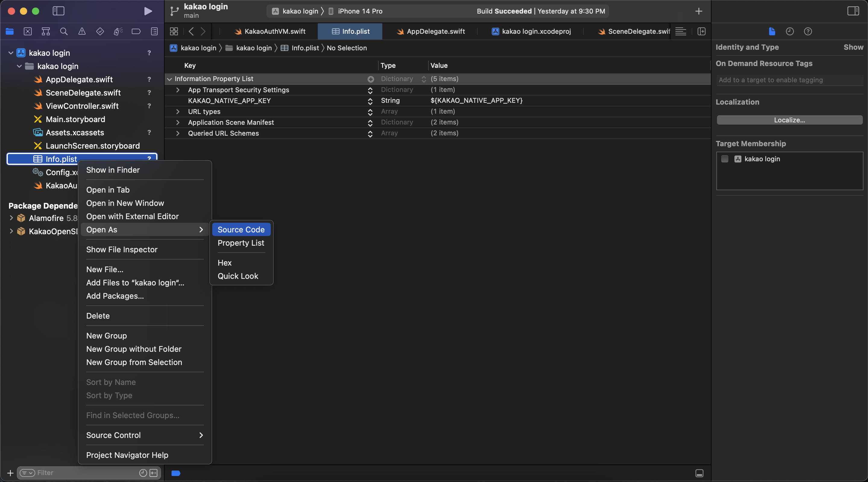Expand the URL types row
This screenshot has width=868, height=482.
pyautogui.click(x=178, y=112)
